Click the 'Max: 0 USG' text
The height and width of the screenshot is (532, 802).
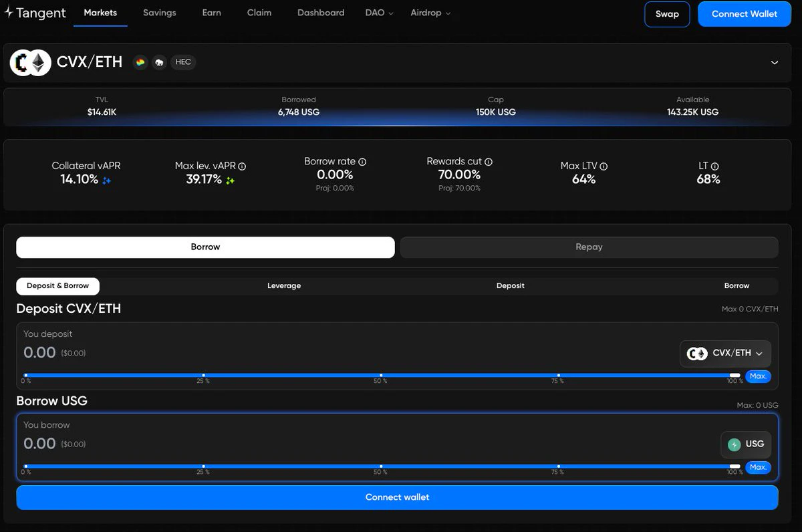(x=757, y=406)
